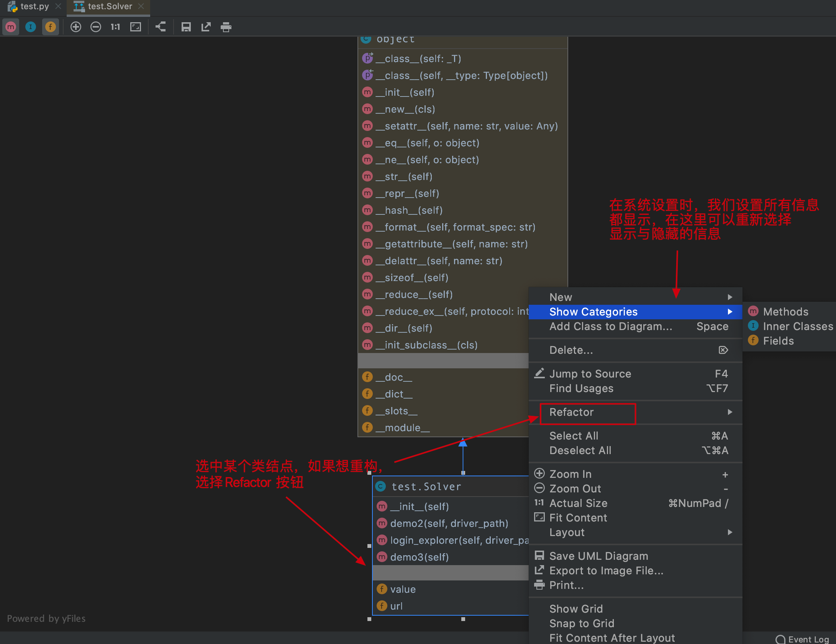The width and height of the screenshot is (836, 644).
Task: Toggle Inner Classes visibility in toolbar
Action: tap(31, 27)
